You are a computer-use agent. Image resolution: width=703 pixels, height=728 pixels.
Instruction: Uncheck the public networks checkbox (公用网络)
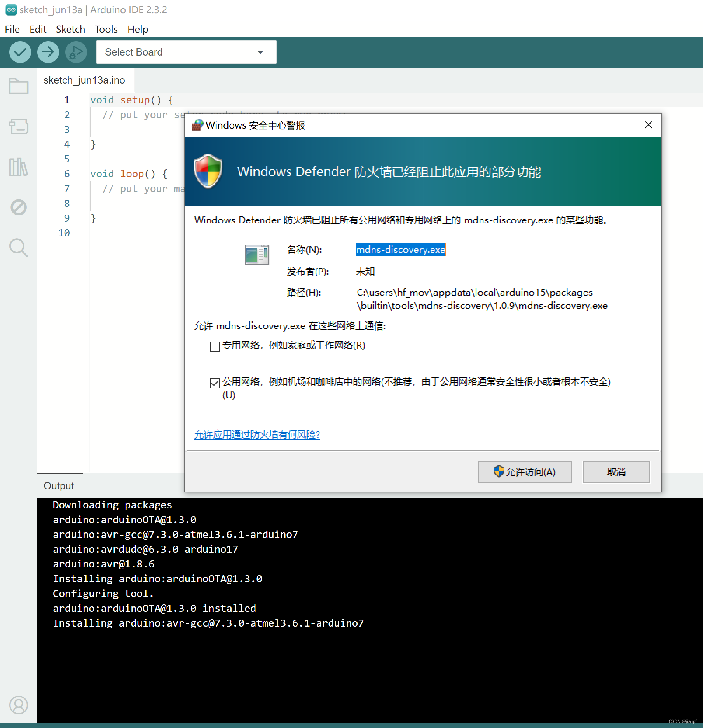tap(215, 383)
